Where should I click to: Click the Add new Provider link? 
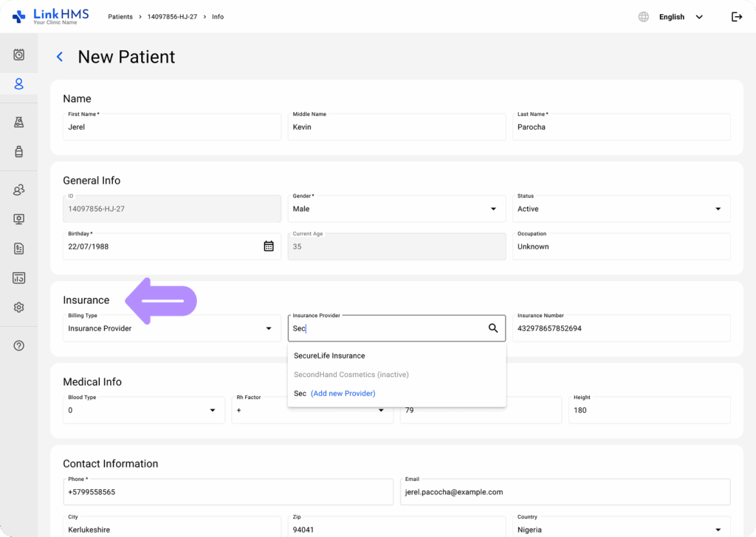click(x=343, y=393)
